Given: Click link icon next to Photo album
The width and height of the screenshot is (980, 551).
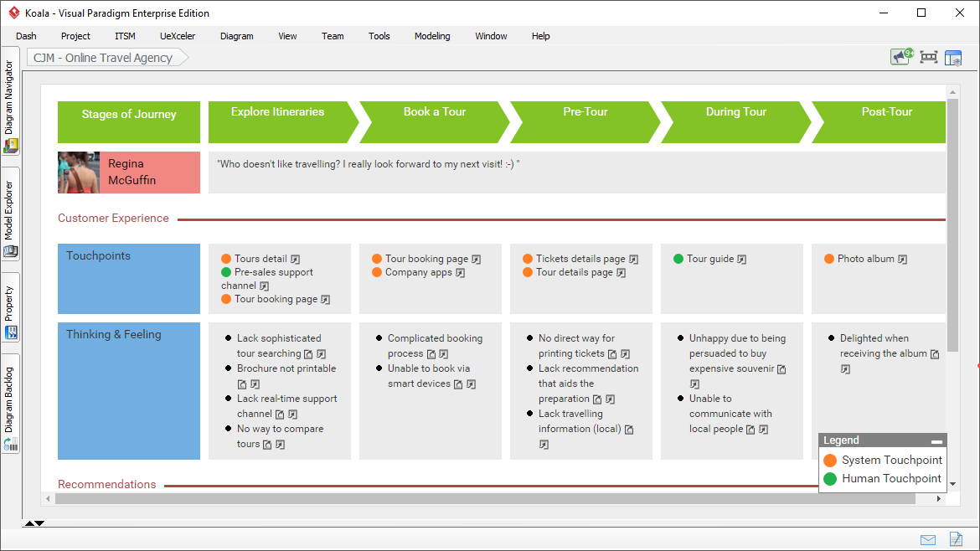Looking at the screenshot, I should (902, 260).
